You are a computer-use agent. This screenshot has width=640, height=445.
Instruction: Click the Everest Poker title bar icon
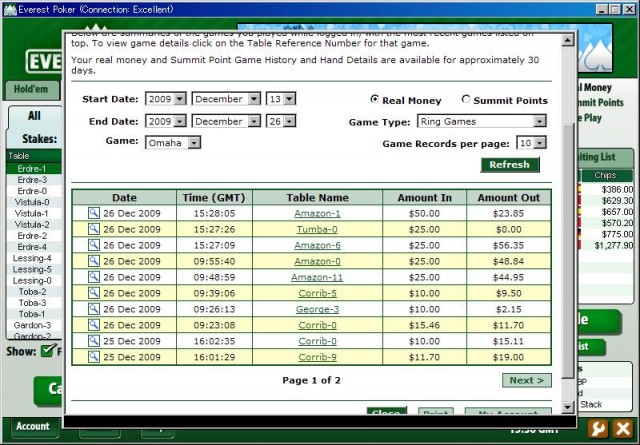coord(10,9)
